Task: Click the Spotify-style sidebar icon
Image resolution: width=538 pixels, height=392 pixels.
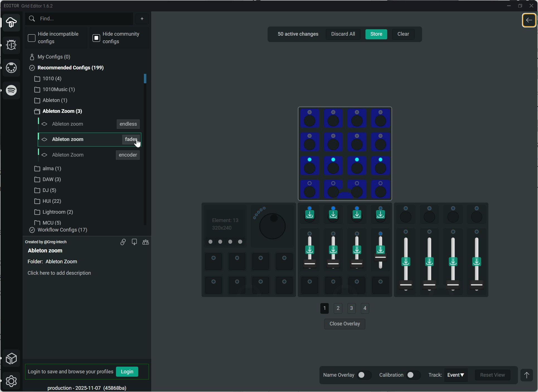Action: (x=11, y=90)
